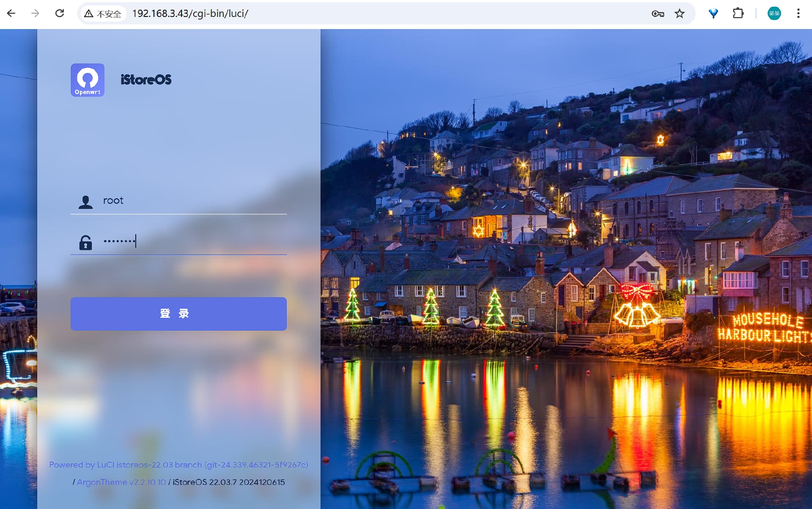This screenshot has width=812, height=509.
Task: Click the address bar URL text
Action: coord(190,14)
